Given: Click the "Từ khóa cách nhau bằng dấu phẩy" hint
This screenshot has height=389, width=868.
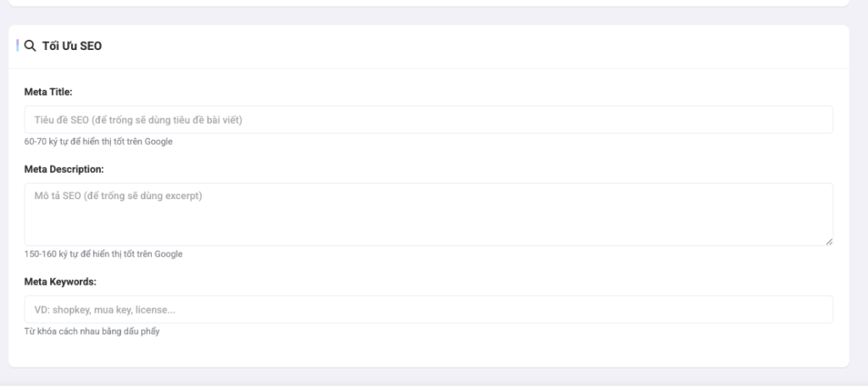Looking at the screenshot, I should tap(92, 331).
